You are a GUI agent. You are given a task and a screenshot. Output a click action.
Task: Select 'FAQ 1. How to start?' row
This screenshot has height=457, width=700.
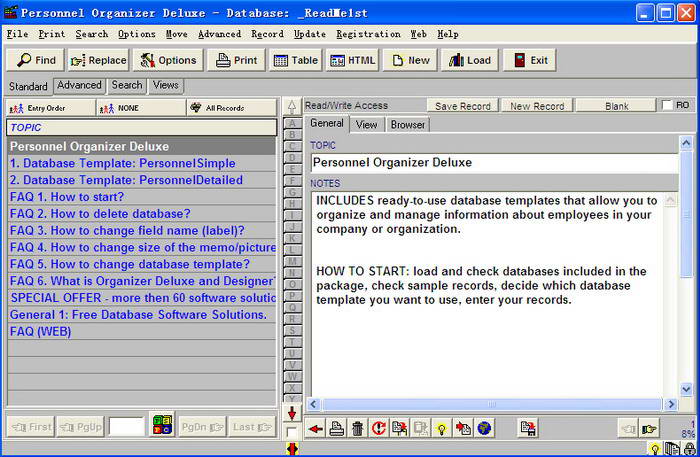click(142, 197)
